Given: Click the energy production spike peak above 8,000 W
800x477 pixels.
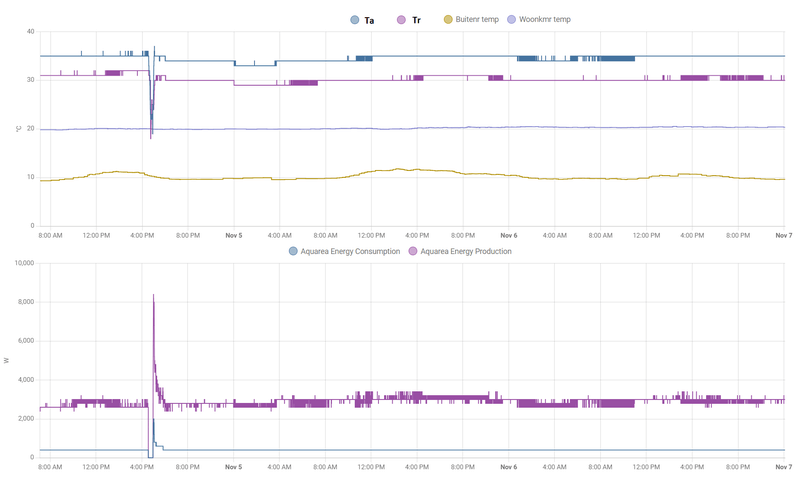Looking at the screenshot, I should click(153, 296).
